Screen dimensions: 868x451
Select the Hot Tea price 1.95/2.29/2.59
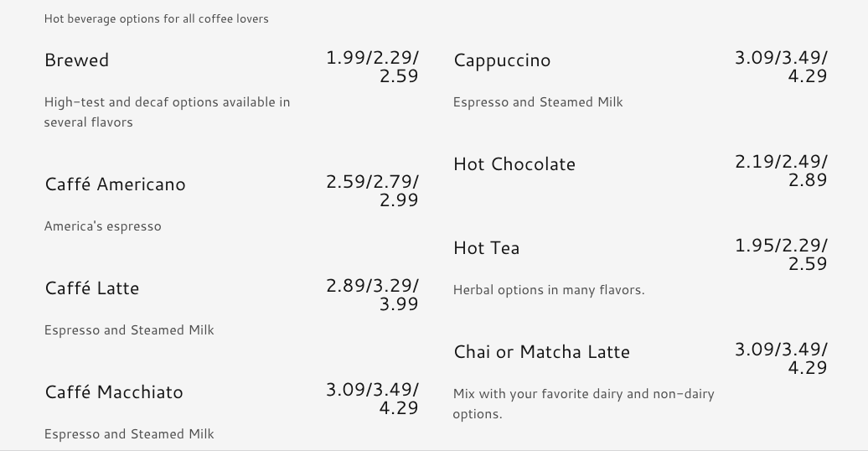click(781, 254)
